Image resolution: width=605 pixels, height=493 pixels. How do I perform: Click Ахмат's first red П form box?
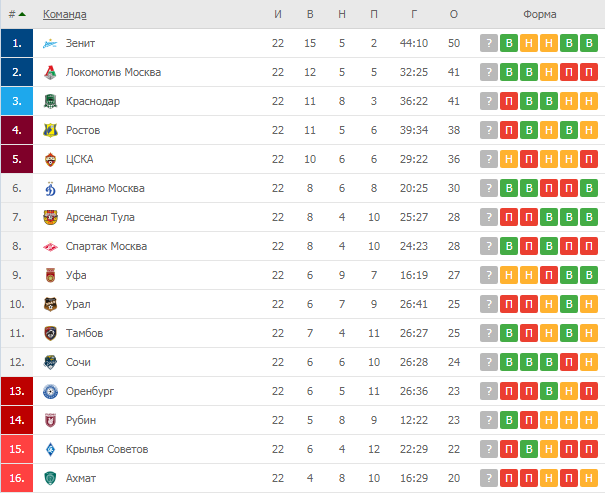(509, 478)
